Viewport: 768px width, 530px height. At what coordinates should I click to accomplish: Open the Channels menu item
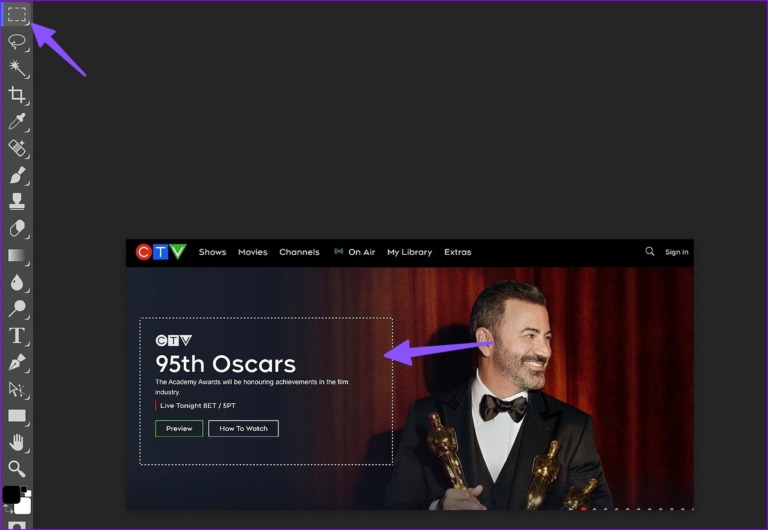click(299, 252)
